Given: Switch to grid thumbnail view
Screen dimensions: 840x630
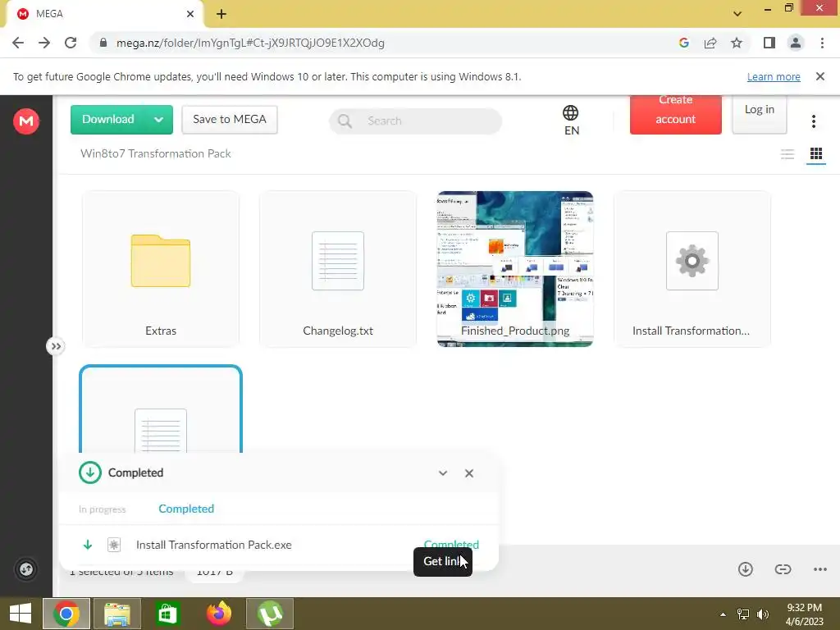Looking at the screenshot, I should (x=816, y=154).
